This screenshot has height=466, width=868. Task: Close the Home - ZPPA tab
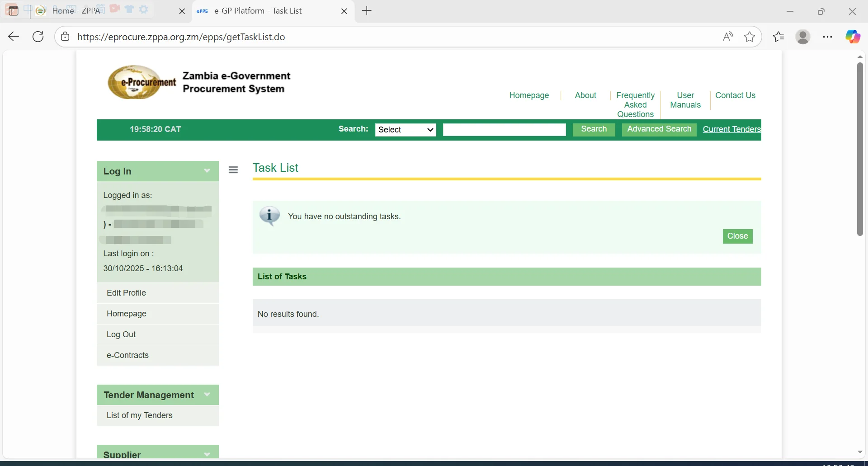click(x=182, y=11)
